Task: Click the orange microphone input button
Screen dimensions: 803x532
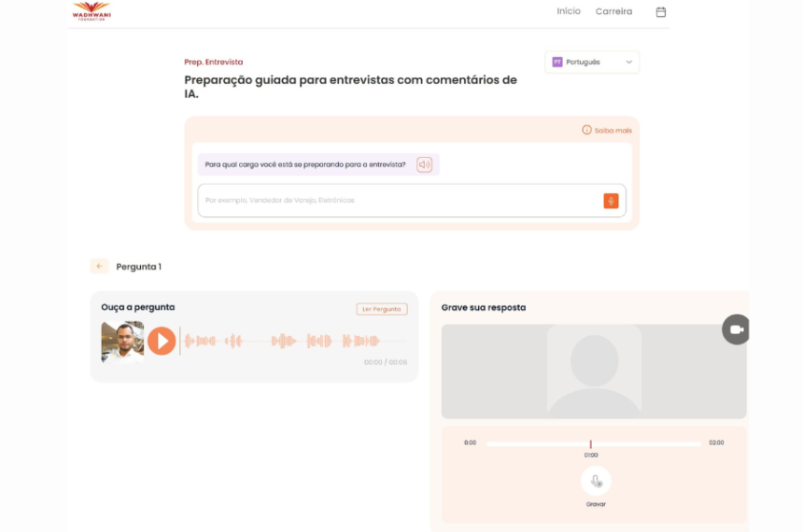Action: [611, 201]
